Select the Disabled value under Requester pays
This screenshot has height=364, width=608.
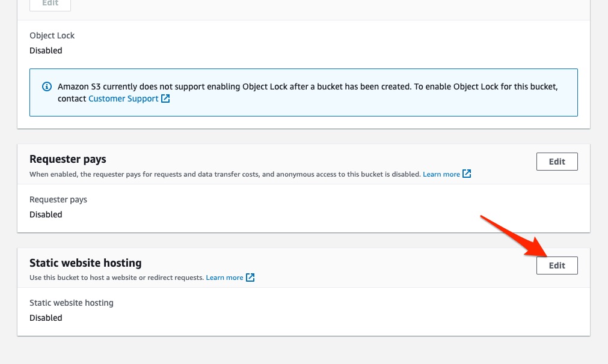pyautogui.click(x=46, y=214)
